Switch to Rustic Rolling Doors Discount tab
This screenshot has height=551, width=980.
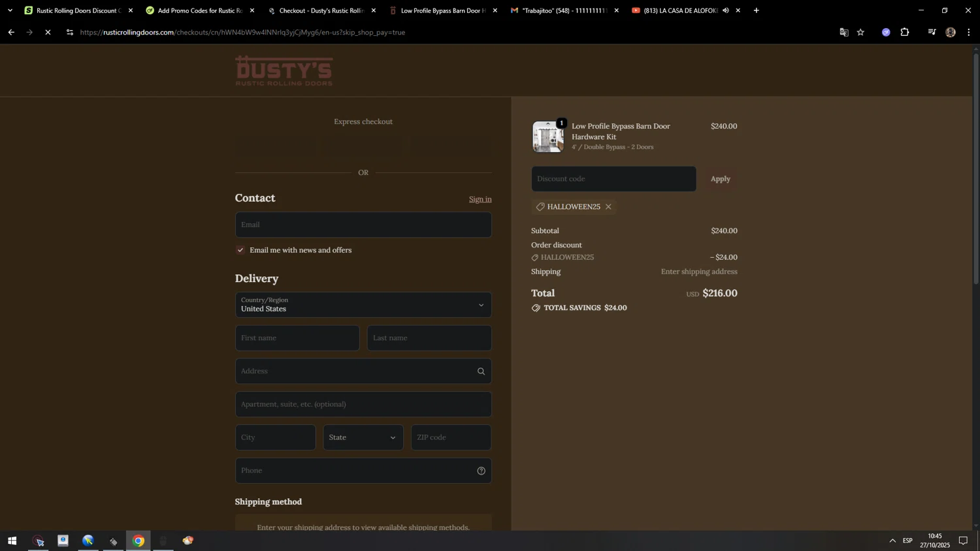coord(73,10)
